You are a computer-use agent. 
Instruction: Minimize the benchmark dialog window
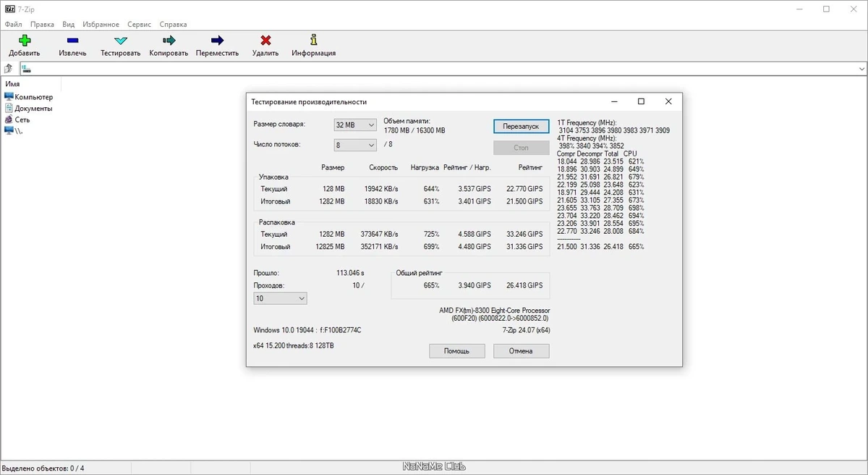click(x=613, y=101)
